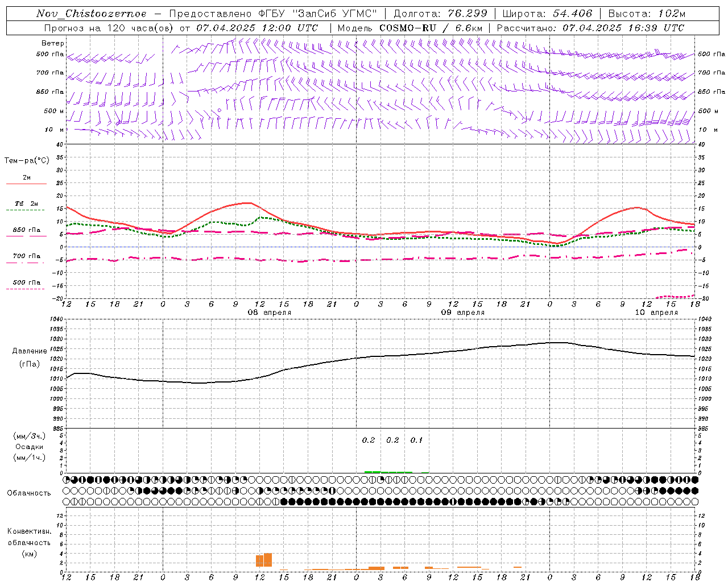
Task: Click the 'Облачность' cloud cover label
Action: click(x=29, y=493)
